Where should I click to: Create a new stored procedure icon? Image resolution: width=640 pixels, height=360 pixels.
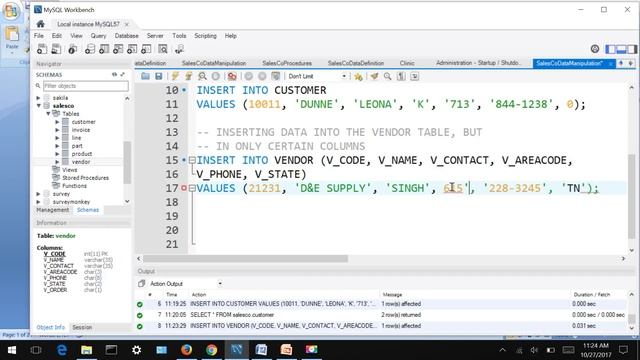click(132, 49)
